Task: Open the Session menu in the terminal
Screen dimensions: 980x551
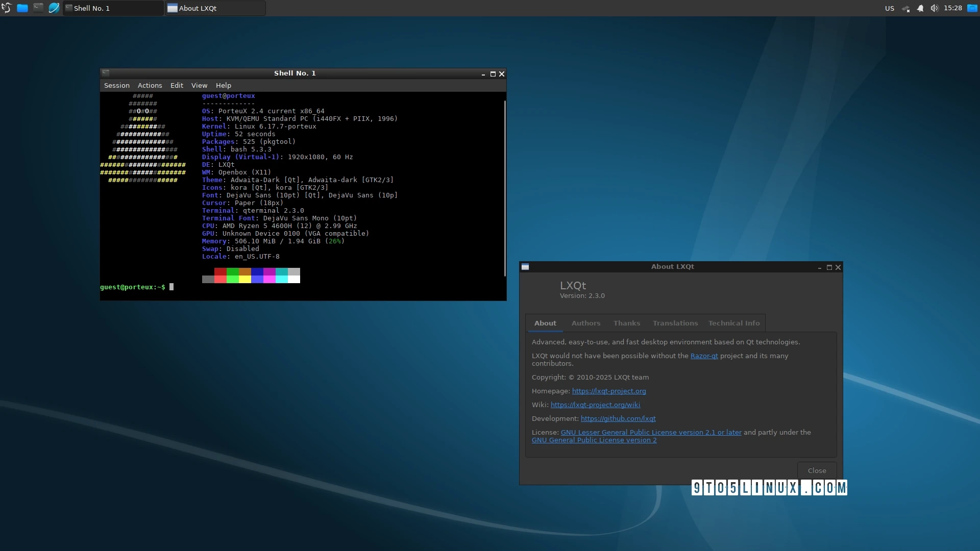Action: coord(116,85)
